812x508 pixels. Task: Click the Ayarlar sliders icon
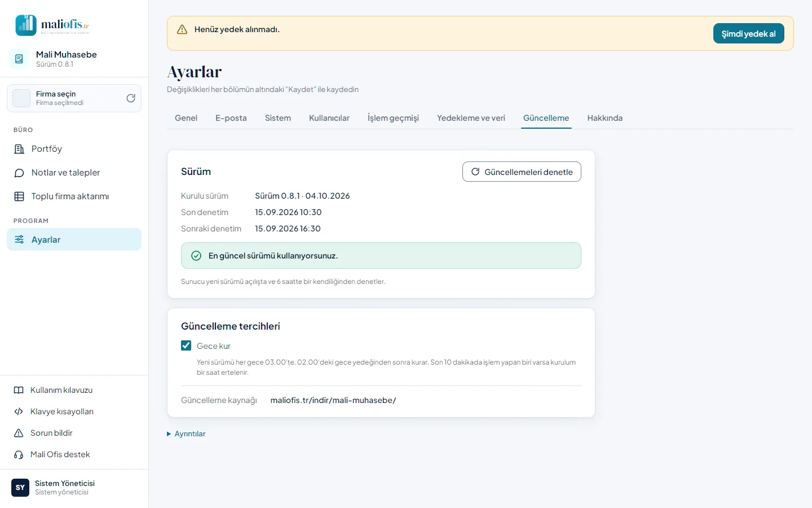click(19, 239)
